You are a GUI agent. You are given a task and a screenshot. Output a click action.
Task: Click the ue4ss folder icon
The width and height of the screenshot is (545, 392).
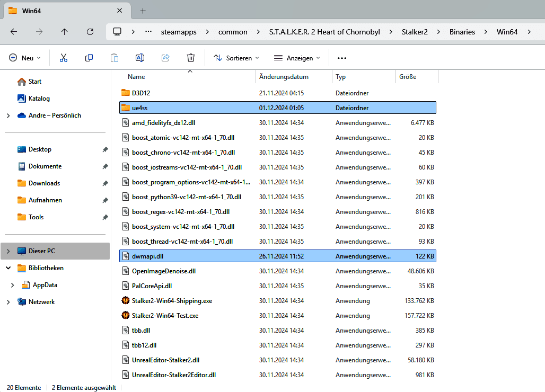tap(126, 108)
